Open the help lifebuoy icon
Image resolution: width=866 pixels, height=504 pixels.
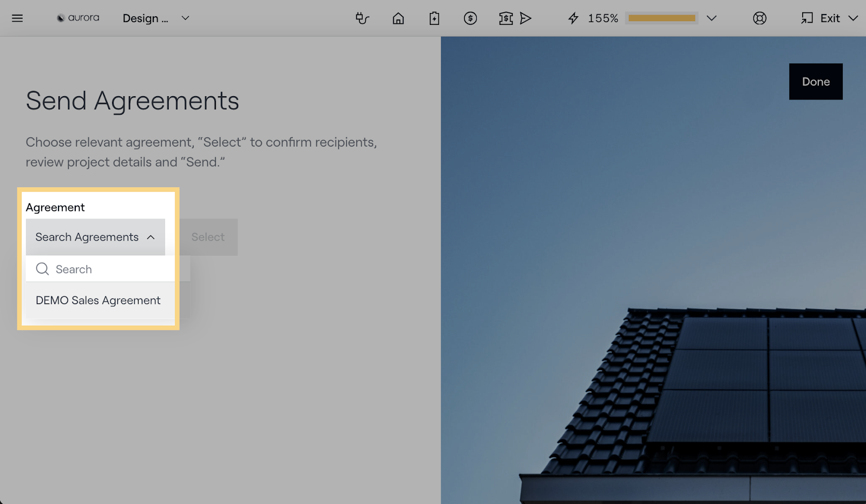[x=759, y=18]
